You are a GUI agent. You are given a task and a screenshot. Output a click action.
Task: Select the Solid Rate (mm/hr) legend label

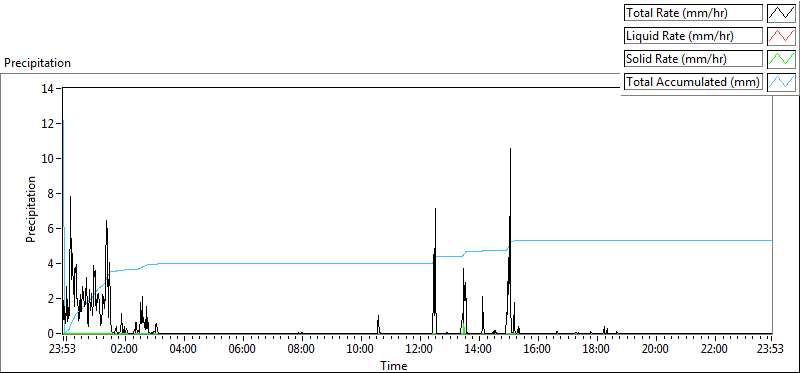(x=693, y=59)
